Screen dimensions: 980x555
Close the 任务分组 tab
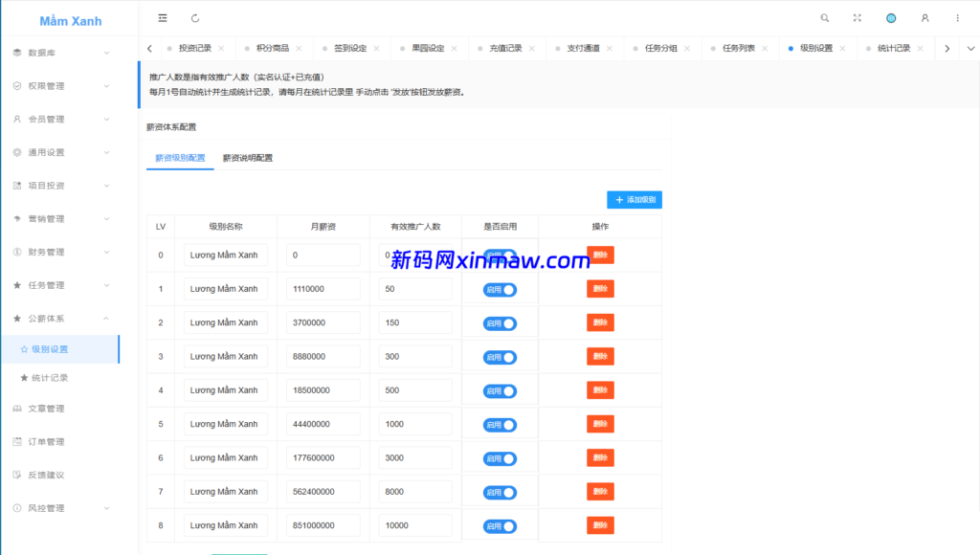687,48
